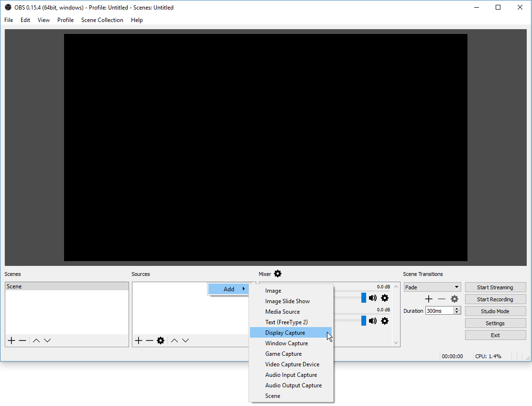The height and width of the screenshot is (406, 532).
Task: Add a new scene with the plus icon
Action: (11, 340)
